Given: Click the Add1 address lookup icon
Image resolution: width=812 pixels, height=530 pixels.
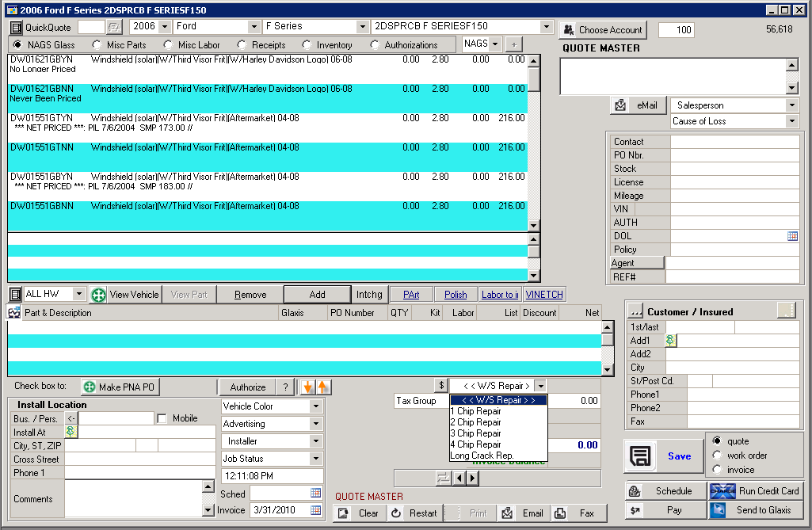Looking at the screenshot, I should (x=670, y=341).
